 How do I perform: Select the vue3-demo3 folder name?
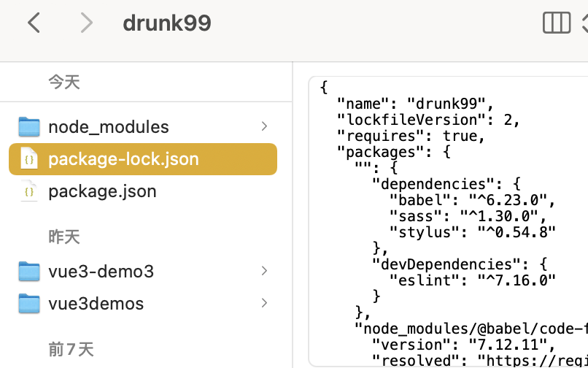[101, 272]
